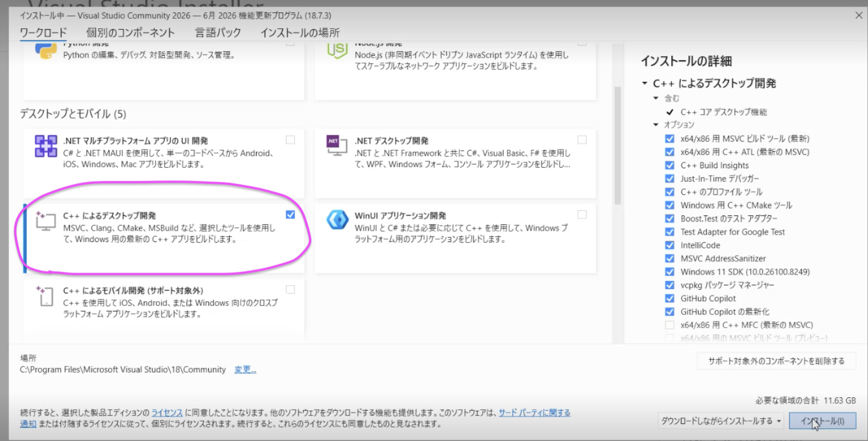Click the workload list vertical scrollbar
Viewport: 868px width, 441px height.
(x=618, y=145)
